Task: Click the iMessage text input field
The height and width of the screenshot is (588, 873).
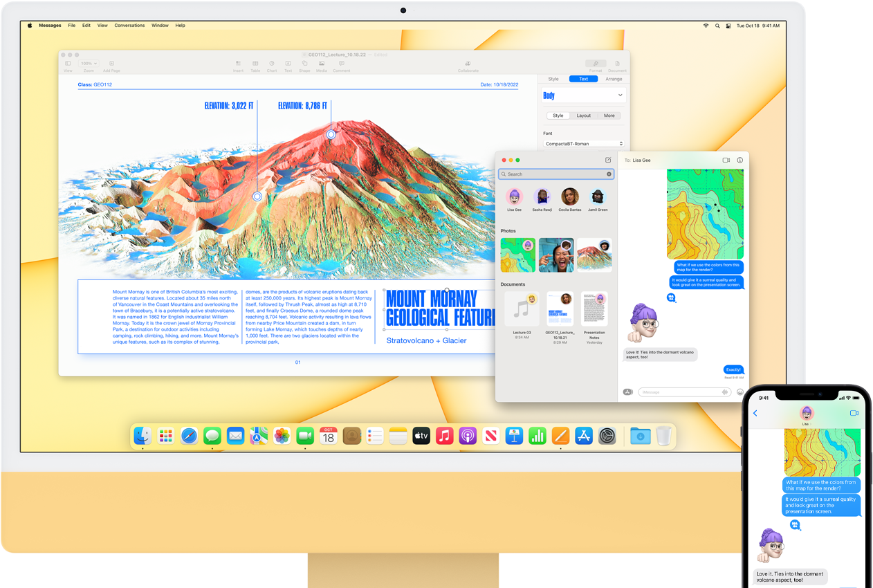Action: [679, 392]
